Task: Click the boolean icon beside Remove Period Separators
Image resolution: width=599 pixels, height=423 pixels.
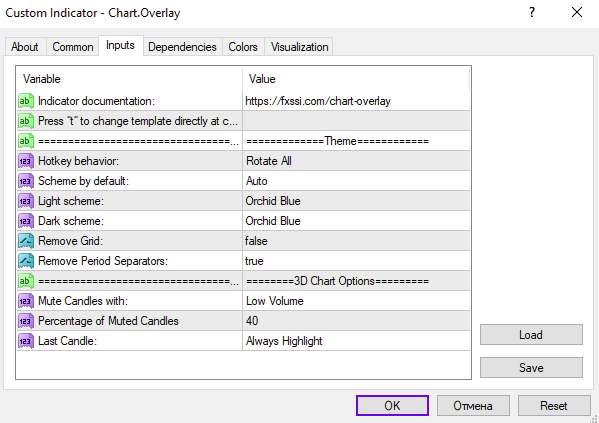Action: coord(26,261)
